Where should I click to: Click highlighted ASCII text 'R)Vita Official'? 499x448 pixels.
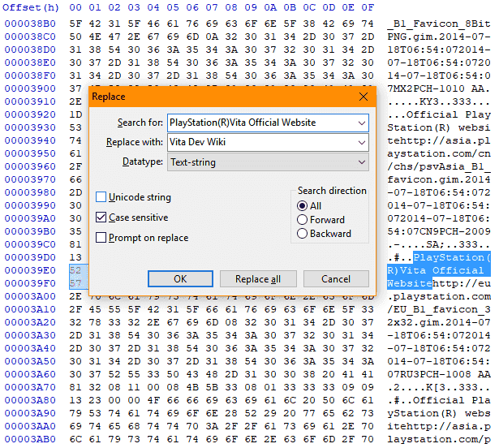coord(436,270)
